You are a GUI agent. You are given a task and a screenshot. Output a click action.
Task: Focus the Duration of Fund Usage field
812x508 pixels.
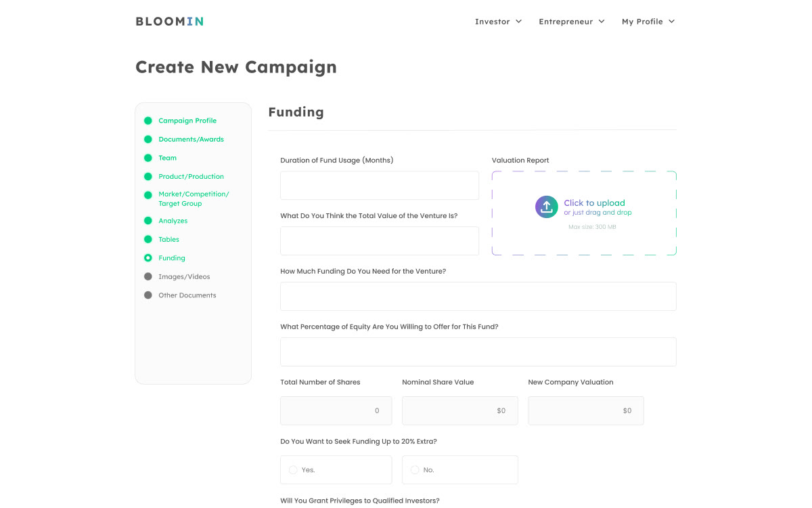click(380, 186)
